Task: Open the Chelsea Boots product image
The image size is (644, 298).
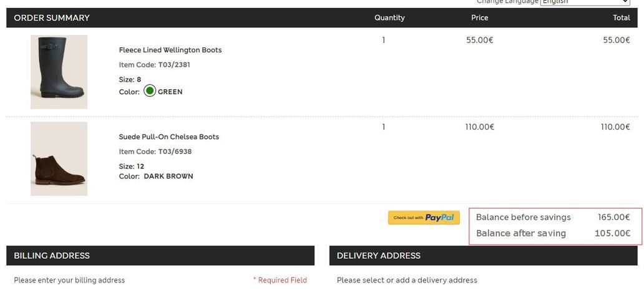Action: [59, 159]
